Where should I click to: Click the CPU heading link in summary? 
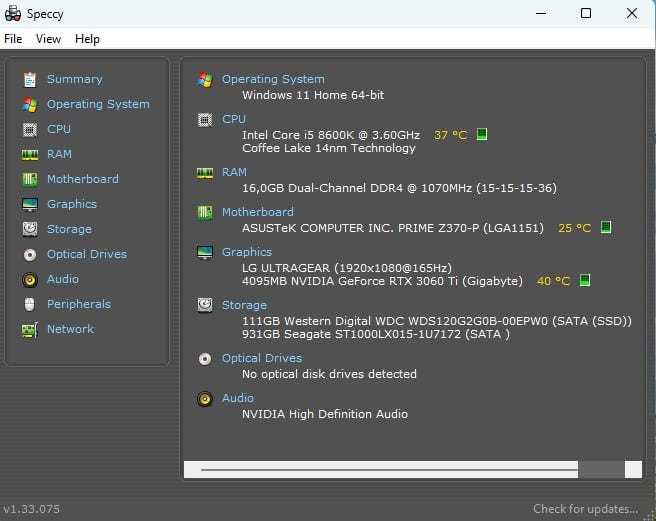point(233,119)
